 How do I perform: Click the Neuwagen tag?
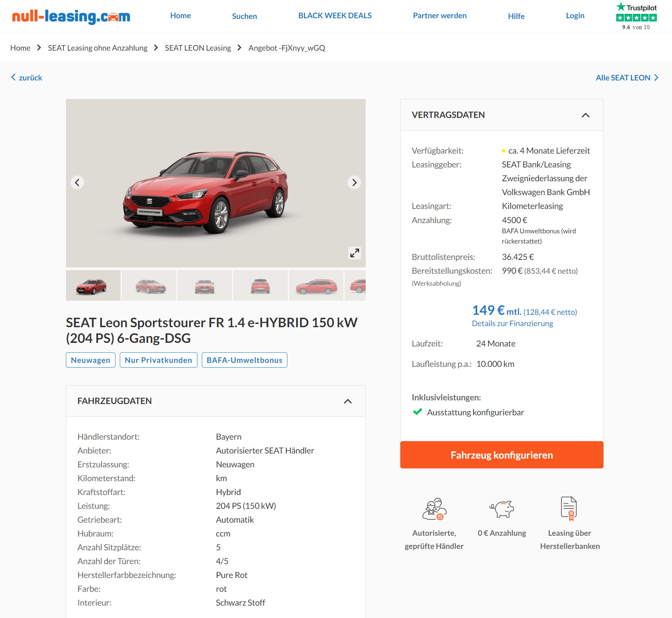point(91,360)
